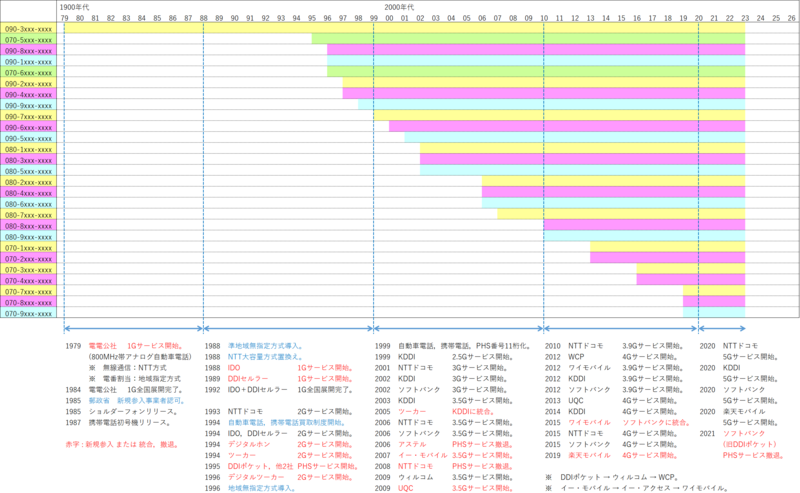Click the red text (旧DDIポケット)
This screenshot has height=493, width=800.
coord(749,445)
